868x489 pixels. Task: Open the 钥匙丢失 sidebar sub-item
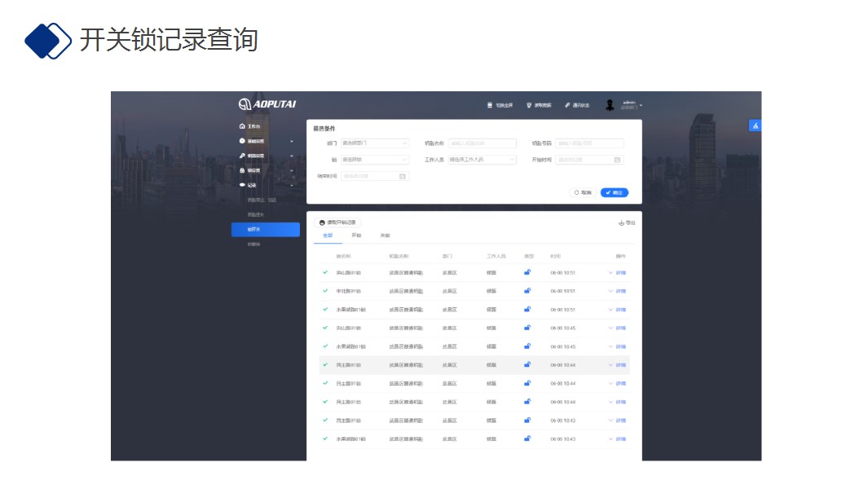point(256,215)
